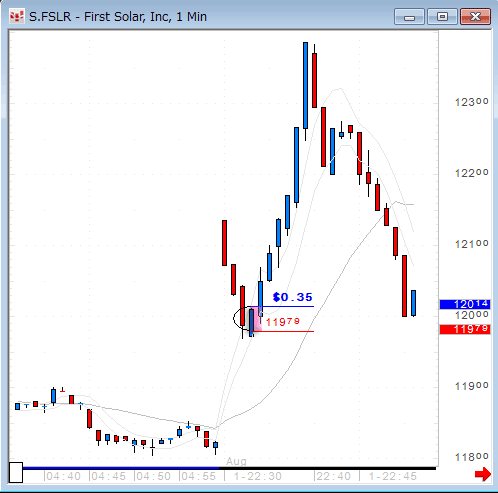Click the circled entry candlestick

coord(252,322)
